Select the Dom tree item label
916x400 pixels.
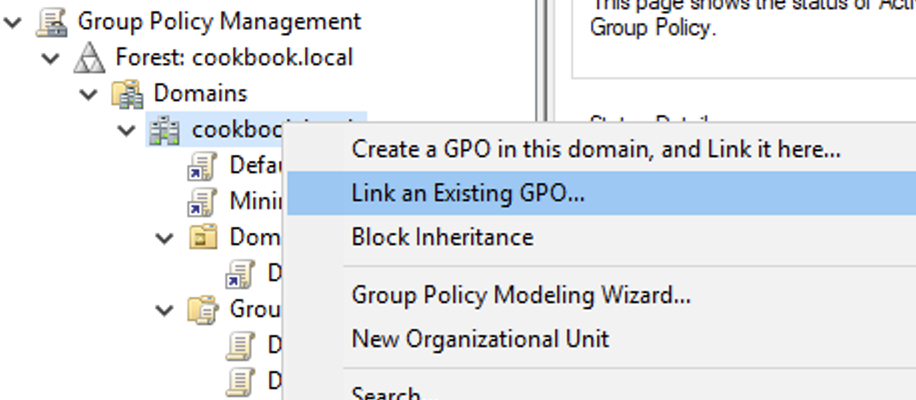tap(255, 237)
